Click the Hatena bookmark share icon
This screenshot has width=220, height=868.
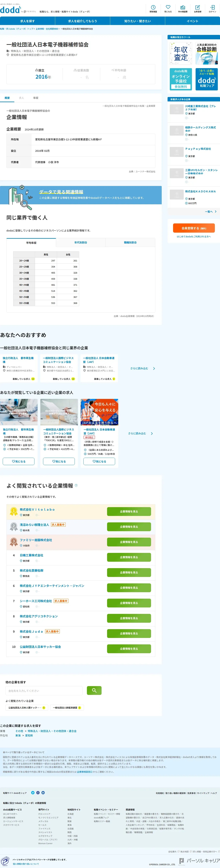43,792
